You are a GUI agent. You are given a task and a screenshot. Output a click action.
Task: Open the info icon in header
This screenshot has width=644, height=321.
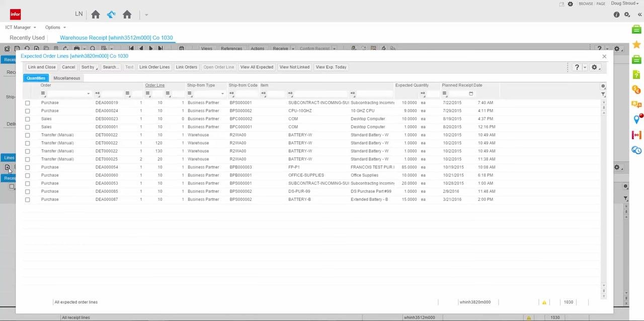tap(616, 15)
